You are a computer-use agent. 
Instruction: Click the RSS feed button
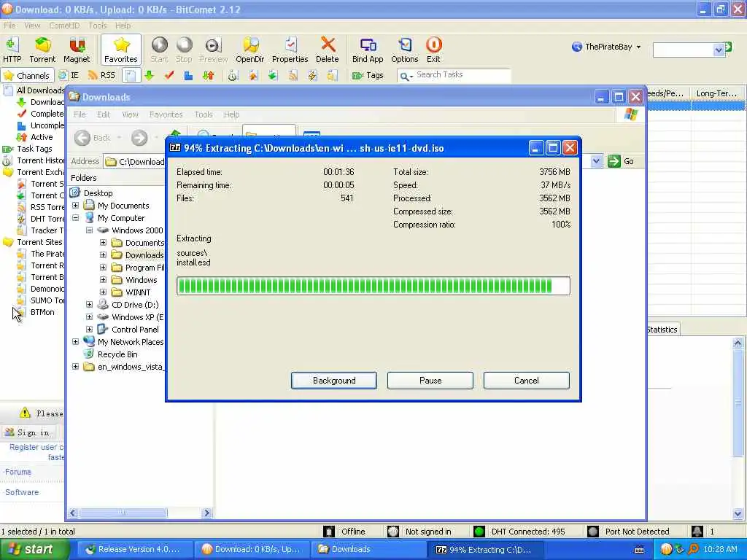[x=101, y=75]
